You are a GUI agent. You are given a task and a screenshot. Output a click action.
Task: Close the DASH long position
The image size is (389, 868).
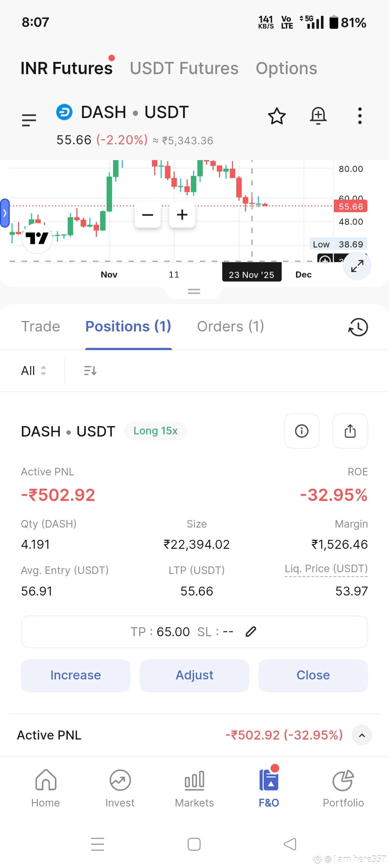(313, 675)
